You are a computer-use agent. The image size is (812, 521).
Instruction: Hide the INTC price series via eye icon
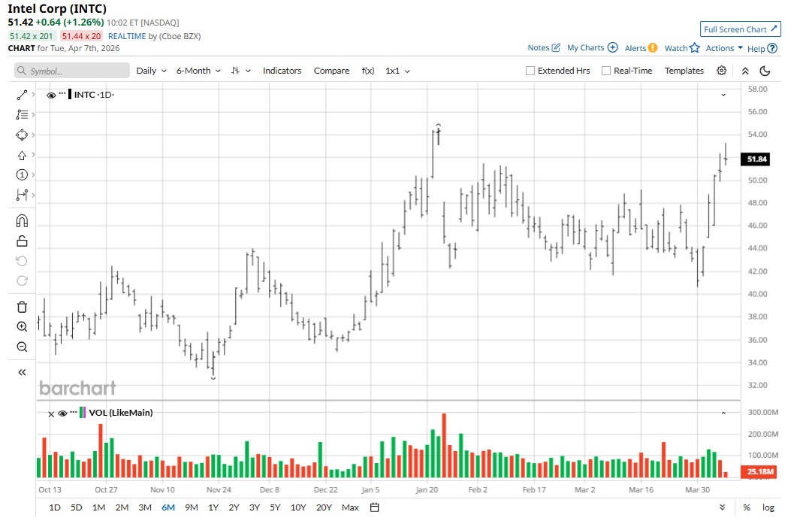(x=51, y=95)
